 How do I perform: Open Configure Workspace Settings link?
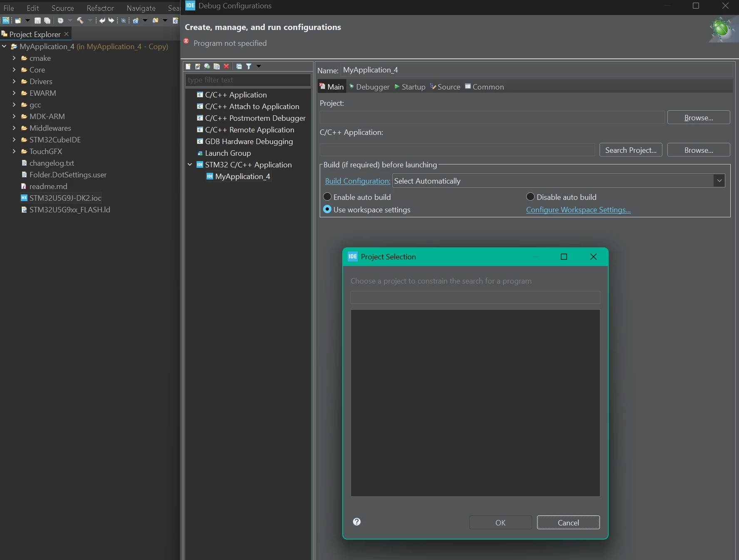[578, 209]
